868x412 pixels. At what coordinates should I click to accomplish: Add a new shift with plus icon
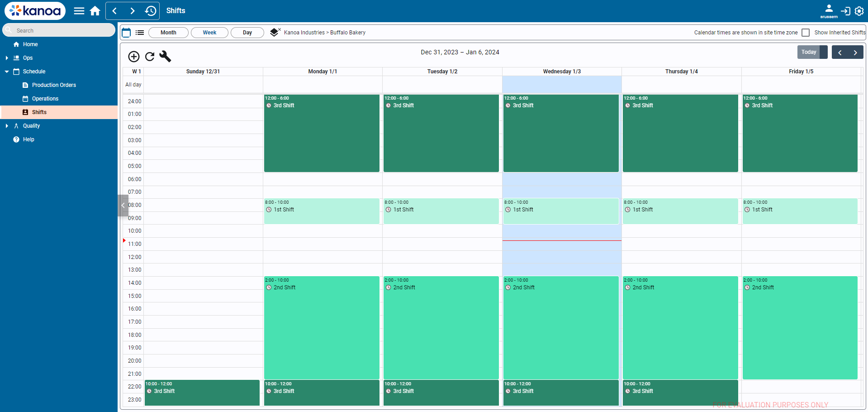coord(134,56)
